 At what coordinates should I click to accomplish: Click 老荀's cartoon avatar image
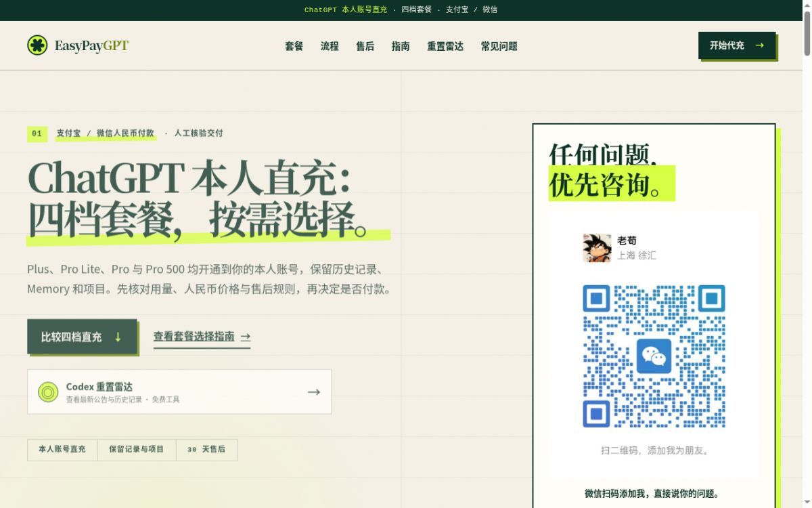point(597,248)
